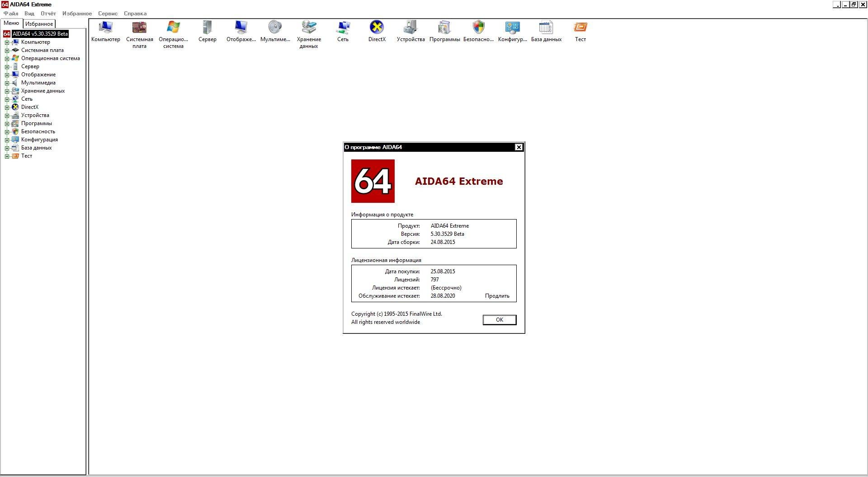Screen dimensions: 868x477
Task: Click version text 5.30.3529 Beta
Action: tap(447, 234)
